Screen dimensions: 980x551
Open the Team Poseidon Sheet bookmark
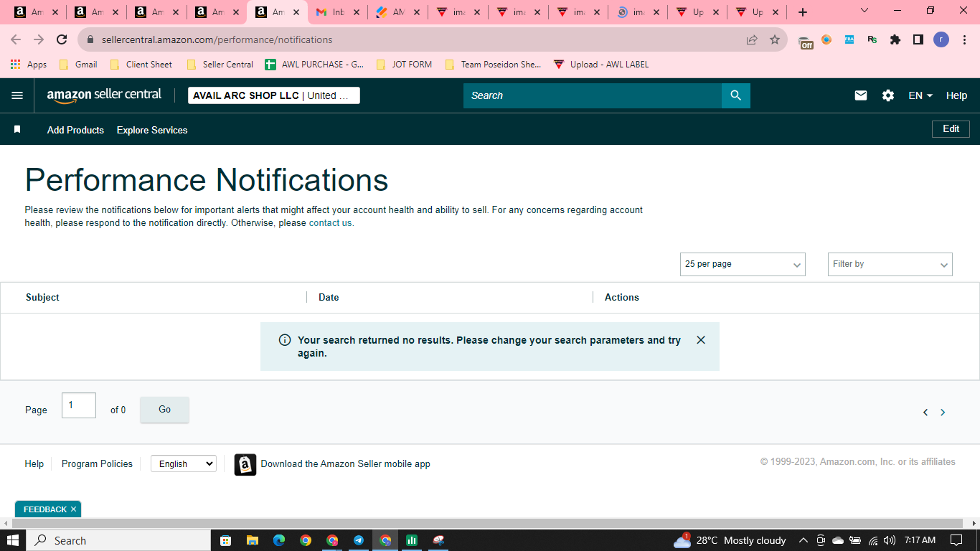pos(493,65)
